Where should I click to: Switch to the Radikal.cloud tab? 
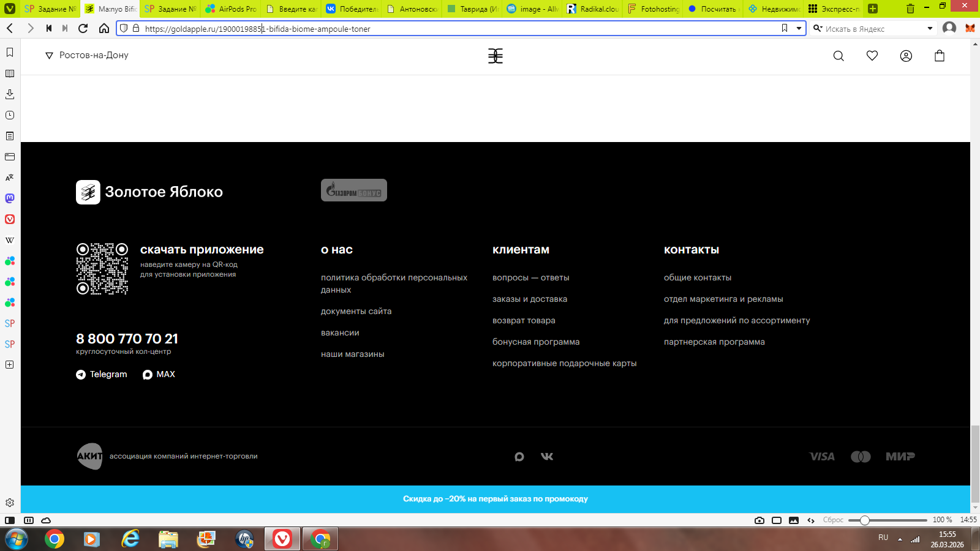coord(594,9)
